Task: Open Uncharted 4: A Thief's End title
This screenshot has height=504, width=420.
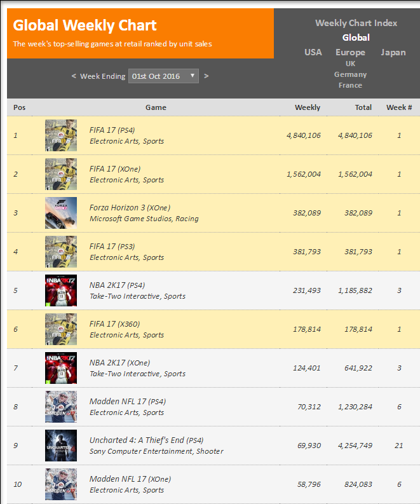Action: (147, 440)
